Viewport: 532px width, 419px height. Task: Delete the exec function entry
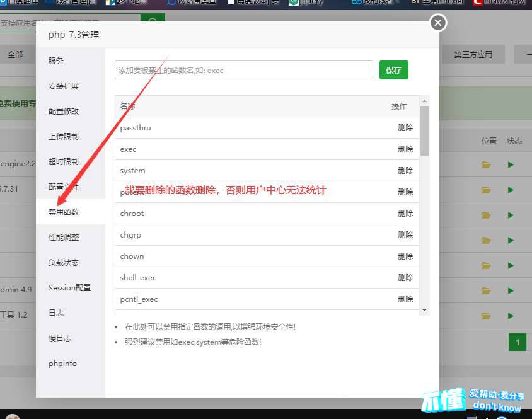405,149
